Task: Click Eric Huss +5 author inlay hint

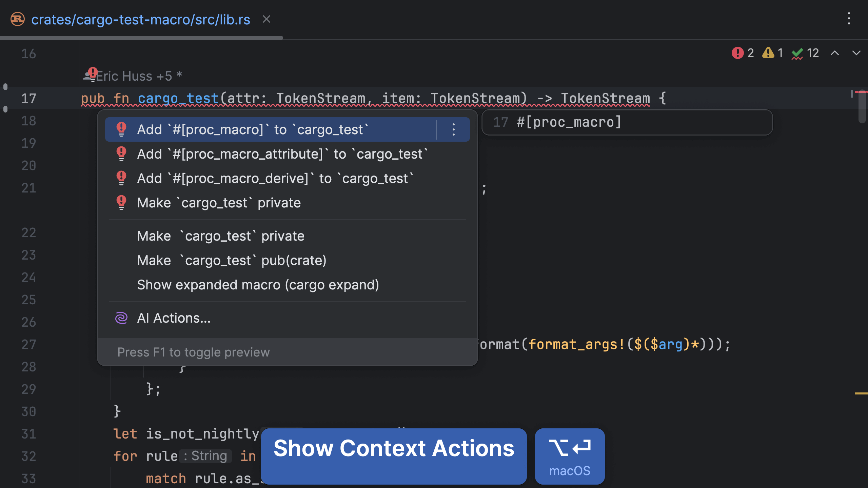Action: click(139, 76)
